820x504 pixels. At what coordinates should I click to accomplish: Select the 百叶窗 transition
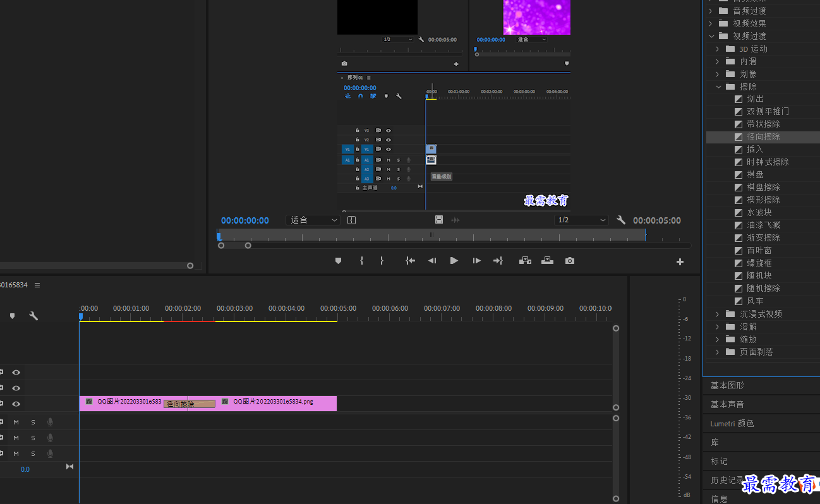tap(759, 250)
